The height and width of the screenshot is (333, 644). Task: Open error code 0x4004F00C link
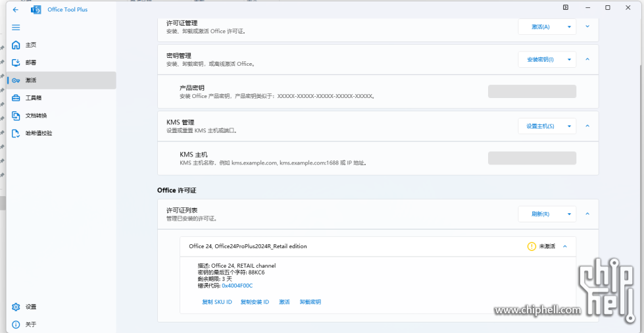237,286
